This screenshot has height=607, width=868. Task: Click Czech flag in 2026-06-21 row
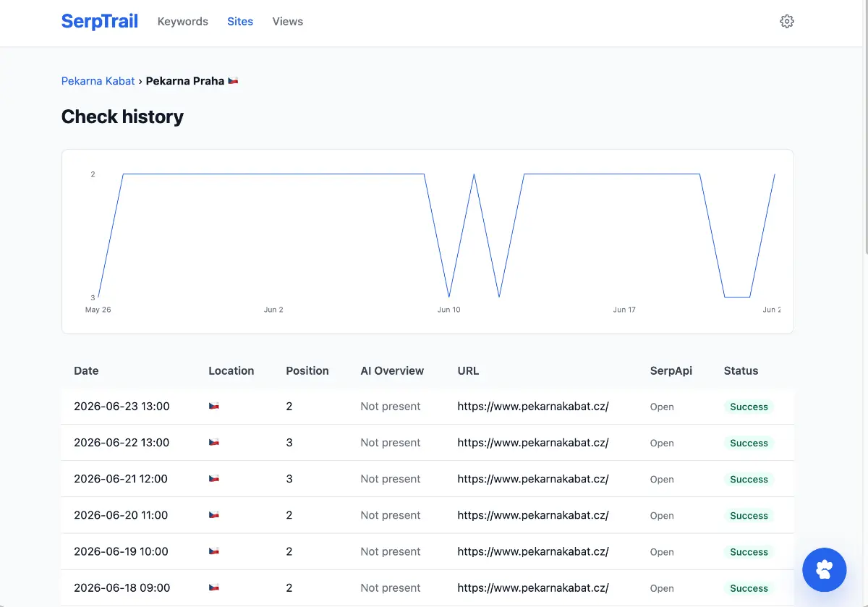tap(214, 479)
